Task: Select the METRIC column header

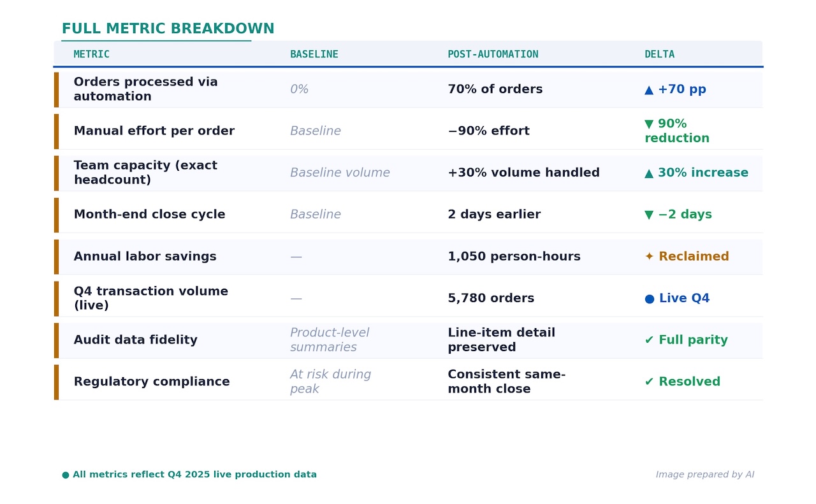Action: click(x=91, y=55)
